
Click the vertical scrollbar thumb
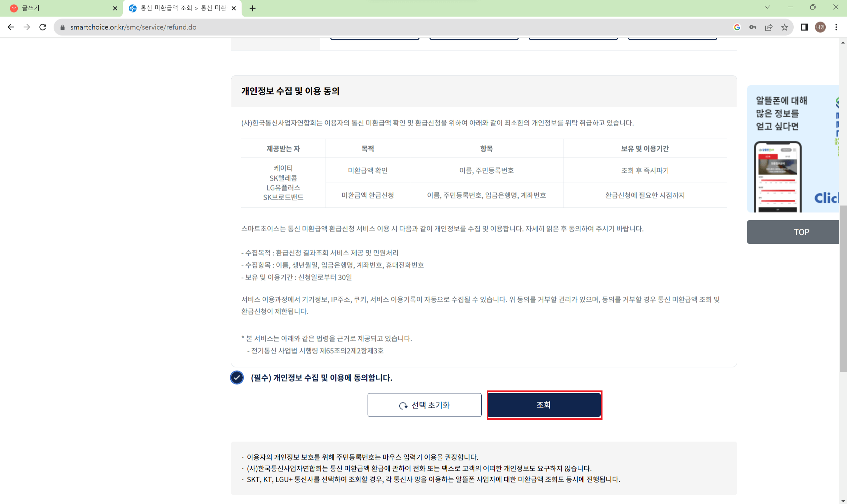pyautogui.click(x=843, y=289)
